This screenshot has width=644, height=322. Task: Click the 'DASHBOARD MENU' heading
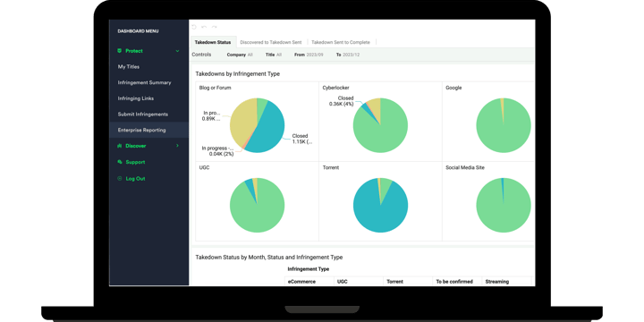click(138, 31)
